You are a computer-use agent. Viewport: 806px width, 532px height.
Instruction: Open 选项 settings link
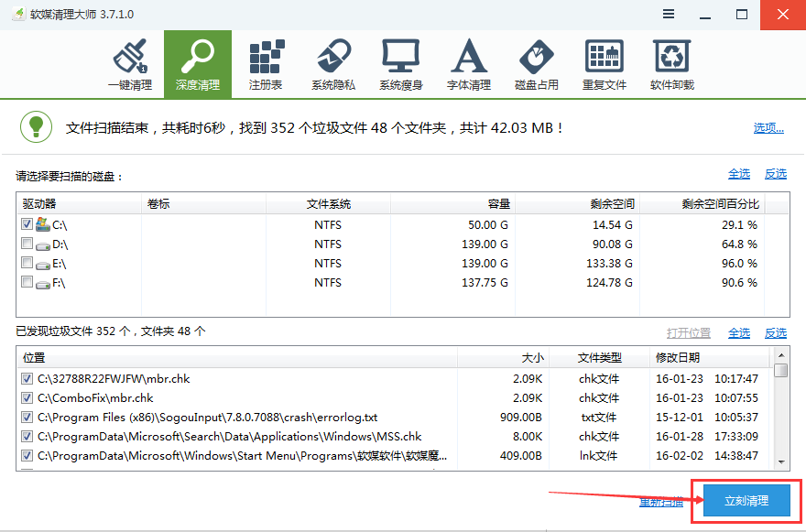[768, 127]
